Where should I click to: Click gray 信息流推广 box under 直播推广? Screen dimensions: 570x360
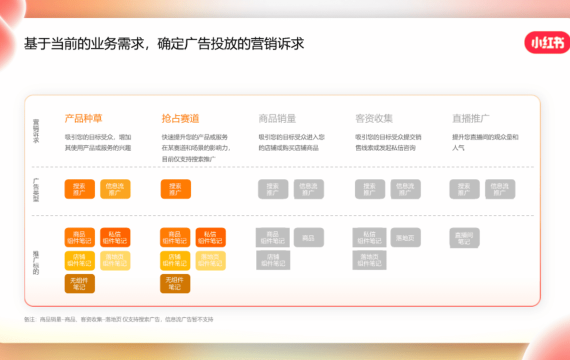tap(500, 189)
